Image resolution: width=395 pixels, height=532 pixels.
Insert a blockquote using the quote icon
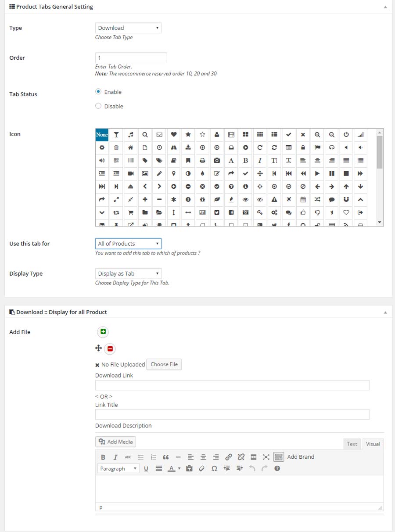[x=165, y=457]
